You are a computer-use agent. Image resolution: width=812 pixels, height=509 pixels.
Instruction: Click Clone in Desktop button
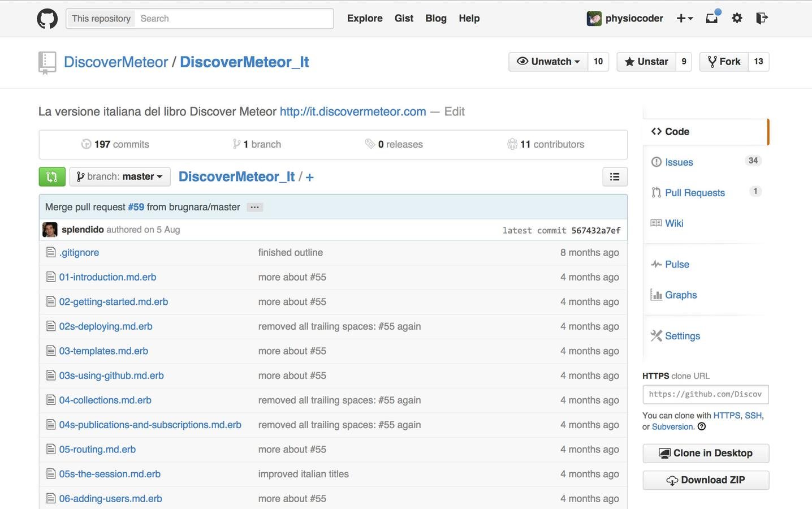point(706,454)
